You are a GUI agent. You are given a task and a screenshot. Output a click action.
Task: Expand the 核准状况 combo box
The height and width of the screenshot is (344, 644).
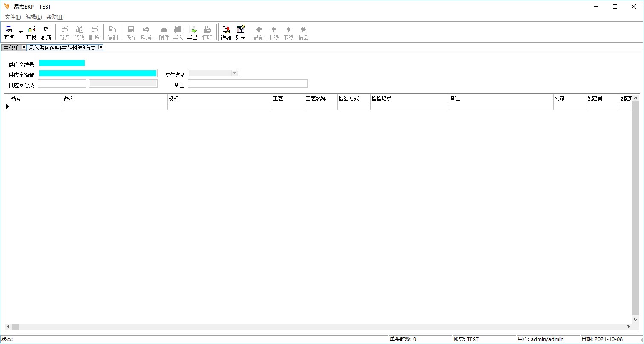234,73
